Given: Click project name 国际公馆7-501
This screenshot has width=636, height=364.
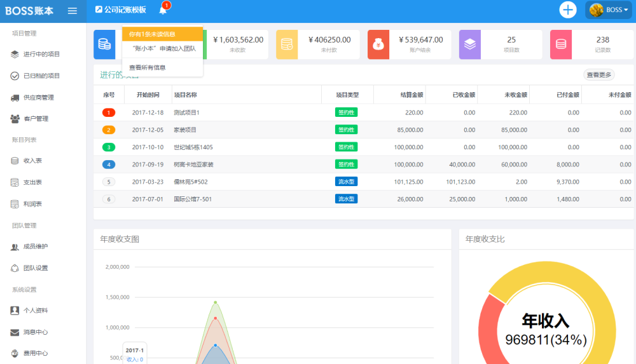Looking at the screenshot, I should pos(193,199).
